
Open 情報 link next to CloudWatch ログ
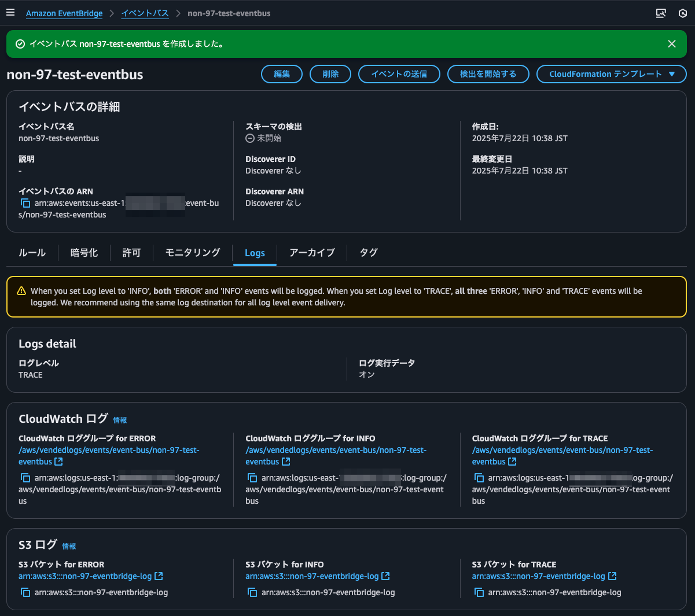pyautogui.click(x=120, y=420)
